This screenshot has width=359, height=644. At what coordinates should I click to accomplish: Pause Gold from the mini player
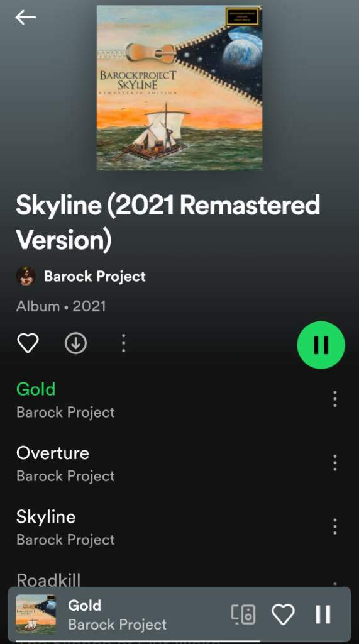(x=323, y=614)
